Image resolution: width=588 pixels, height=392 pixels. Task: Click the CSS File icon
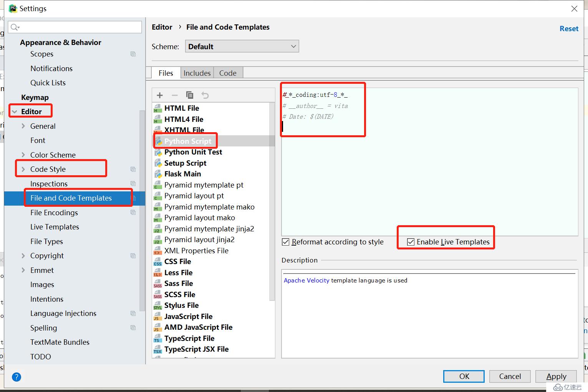coord(157,262)
